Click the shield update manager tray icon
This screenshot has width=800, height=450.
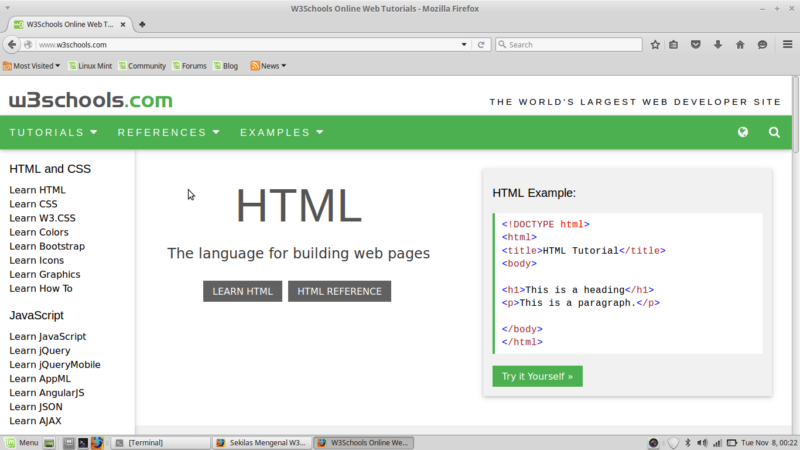673,443
